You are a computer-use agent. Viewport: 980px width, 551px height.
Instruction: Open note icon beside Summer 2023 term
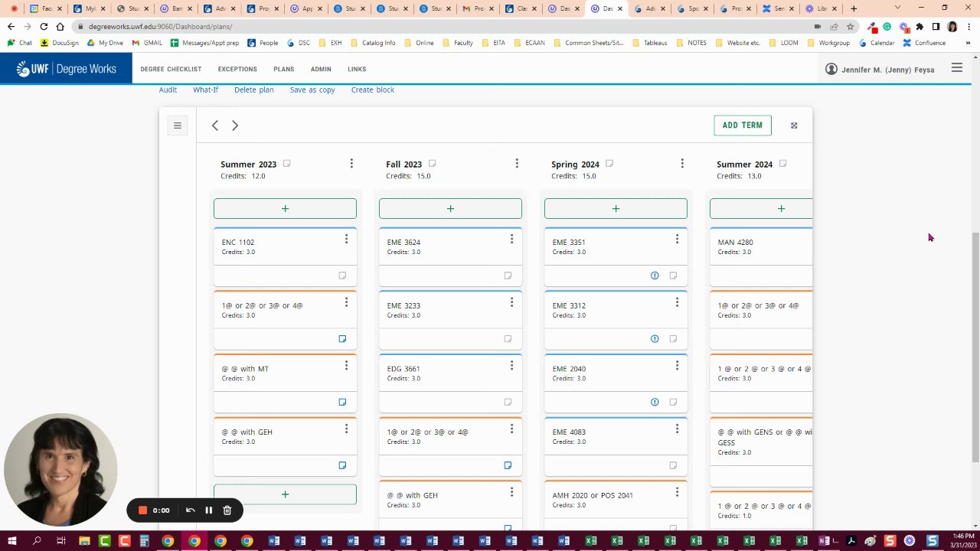(287, 164)
